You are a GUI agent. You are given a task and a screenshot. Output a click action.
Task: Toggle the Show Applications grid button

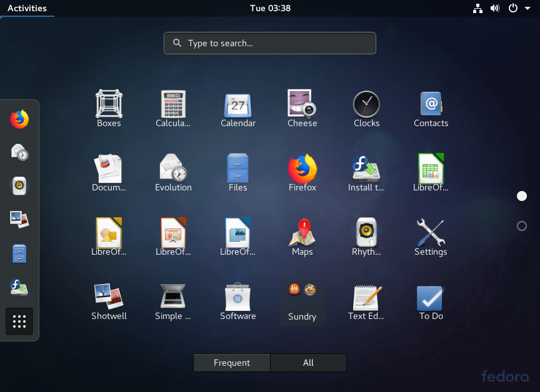pyautogui.click(x=19, y=321)
